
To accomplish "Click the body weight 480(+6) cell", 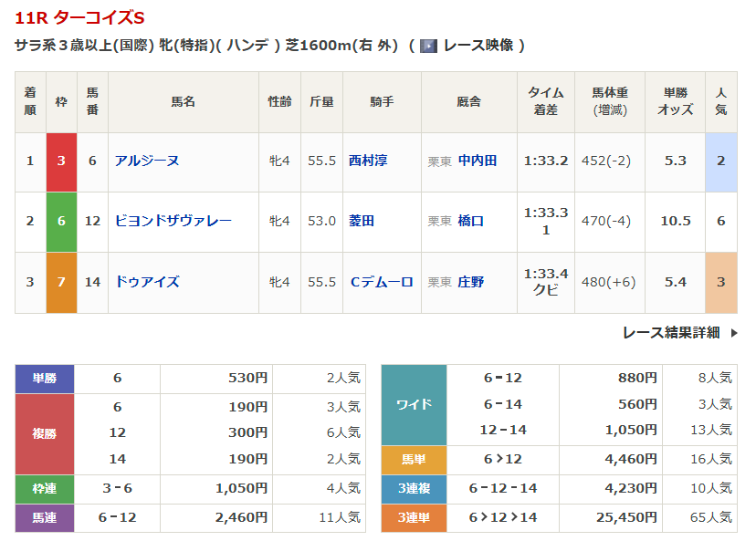I will pos(610,283).
